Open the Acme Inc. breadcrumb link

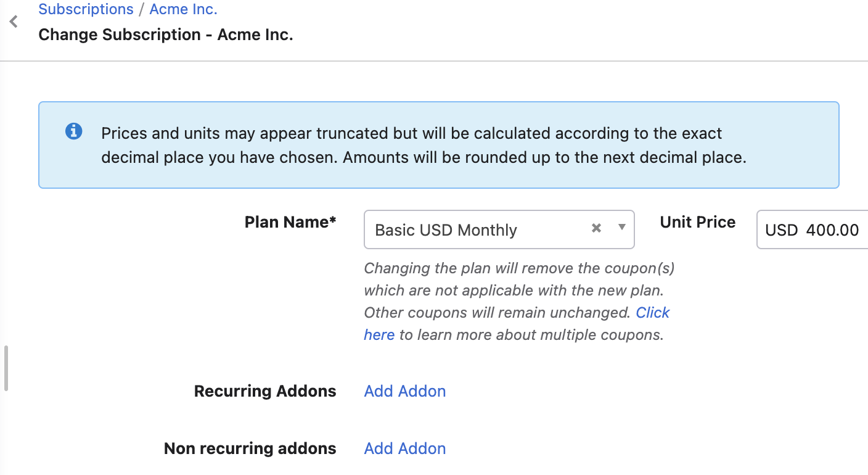[x=183, y=9]
